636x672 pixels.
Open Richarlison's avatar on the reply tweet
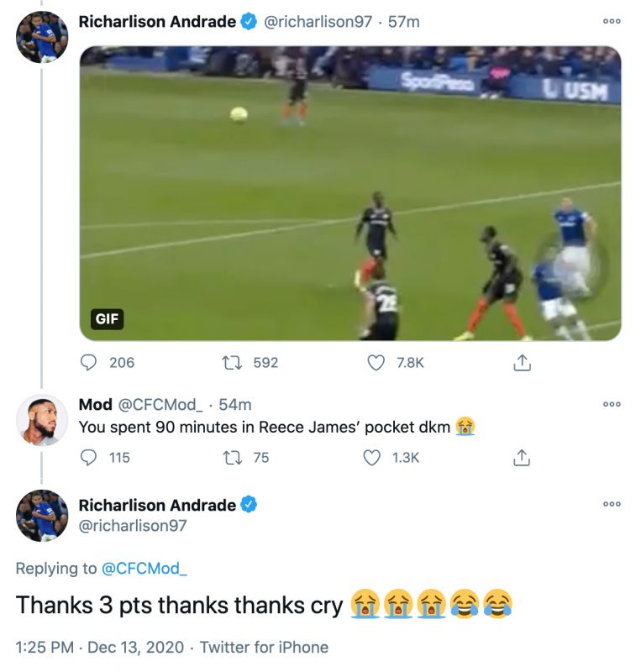[x=41, y=516]
